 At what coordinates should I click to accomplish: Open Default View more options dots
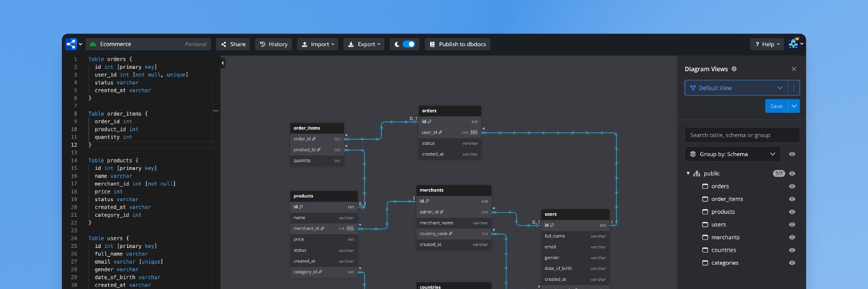[x=794, y=88]
